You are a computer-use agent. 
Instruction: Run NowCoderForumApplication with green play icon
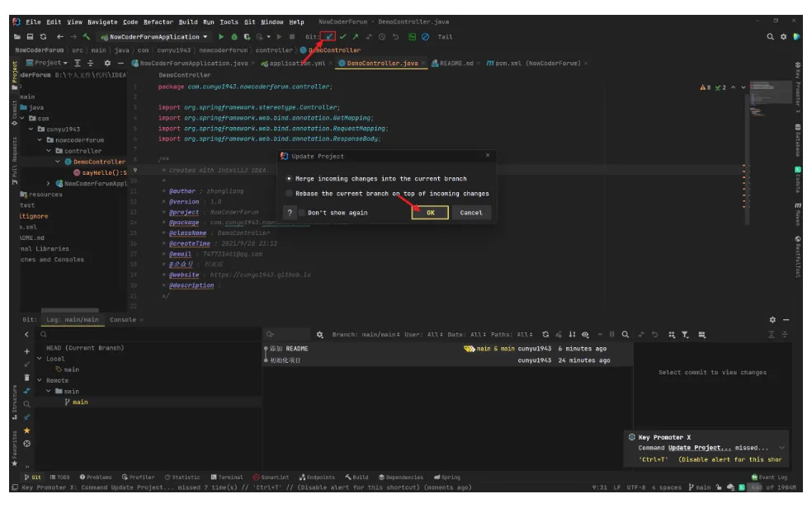click(221, 37)
